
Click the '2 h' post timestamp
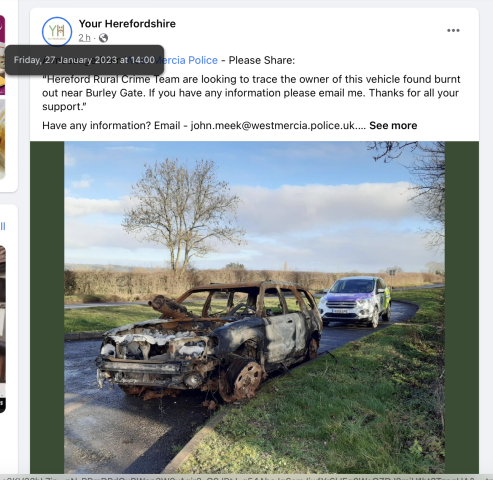84,38
